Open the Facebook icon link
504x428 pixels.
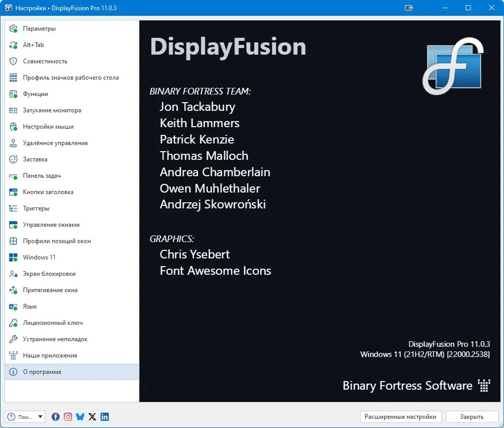[x=56, y=417]
